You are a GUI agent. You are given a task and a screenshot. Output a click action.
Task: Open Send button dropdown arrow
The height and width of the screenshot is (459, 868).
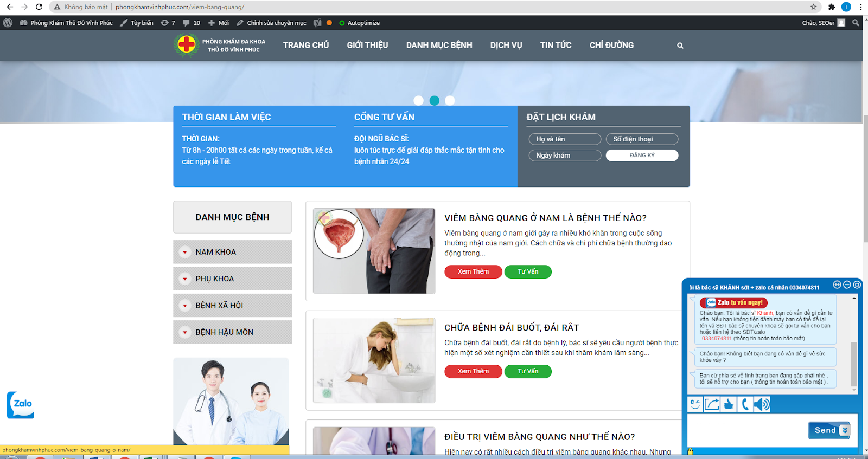pyautogui.click(x=844, y=430)
